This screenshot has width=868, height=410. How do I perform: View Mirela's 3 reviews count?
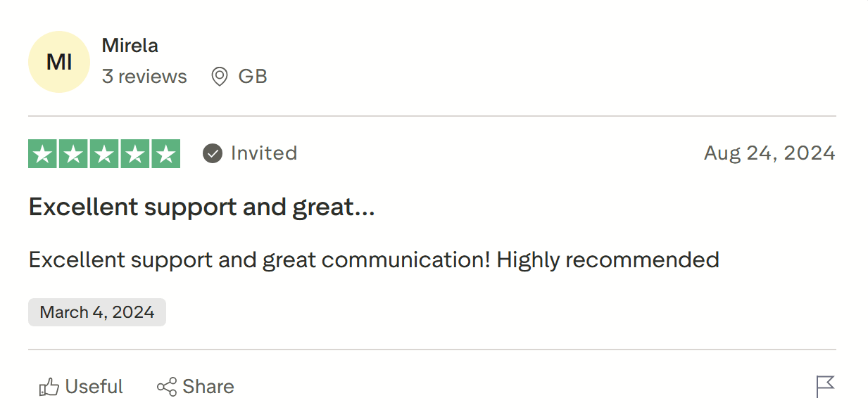[x=144, y=77]
